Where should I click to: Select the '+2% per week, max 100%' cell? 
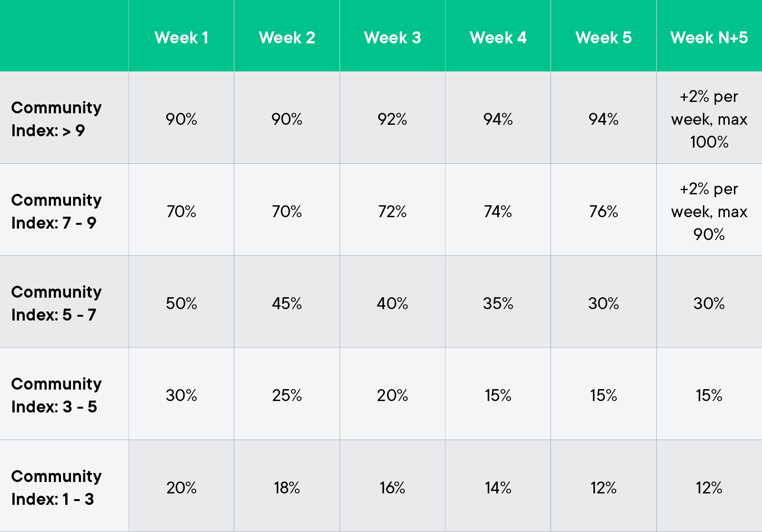click(709, 119)
